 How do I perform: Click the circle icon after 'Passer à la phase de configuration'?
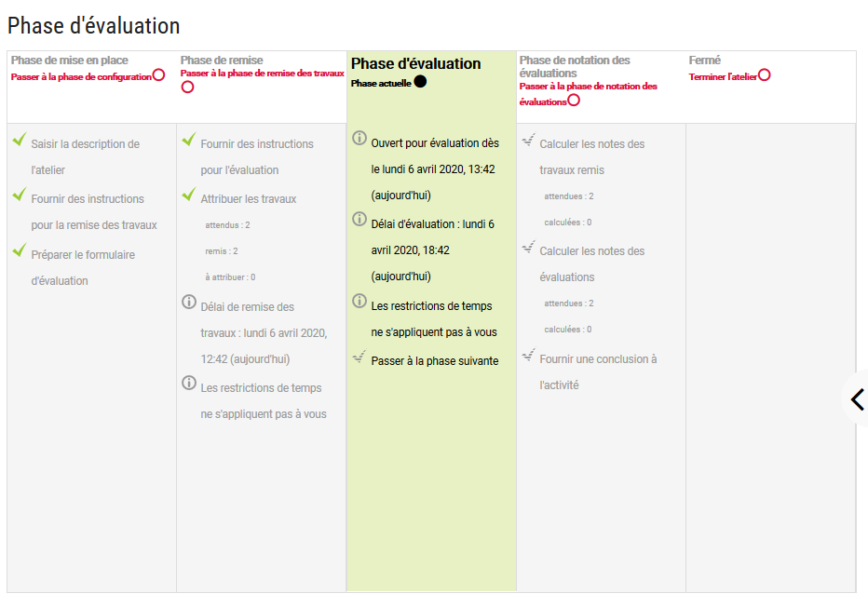click(158, 75)
